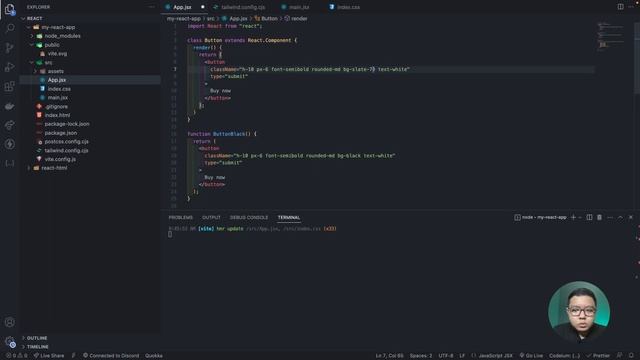Screen dimensions: 640x360
Task: Open the Live Share view in activity bar
Action: 9,125
